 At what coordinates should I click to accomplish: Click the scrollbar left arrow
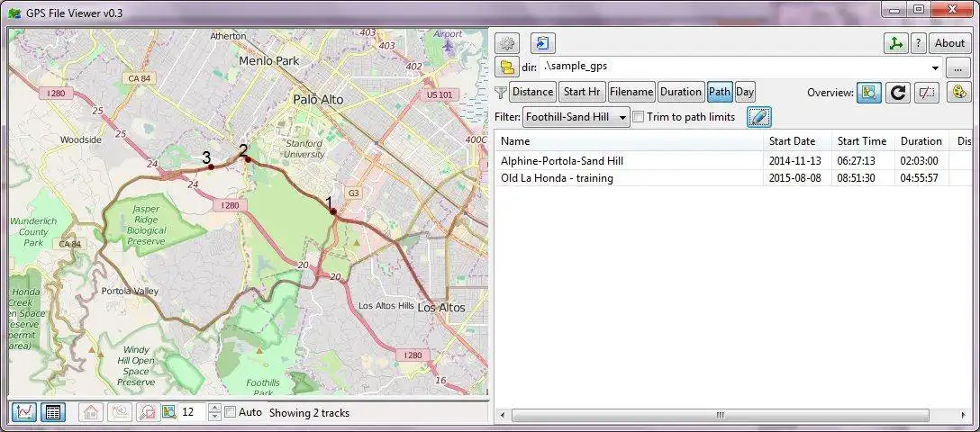click(x=501, y=415)
